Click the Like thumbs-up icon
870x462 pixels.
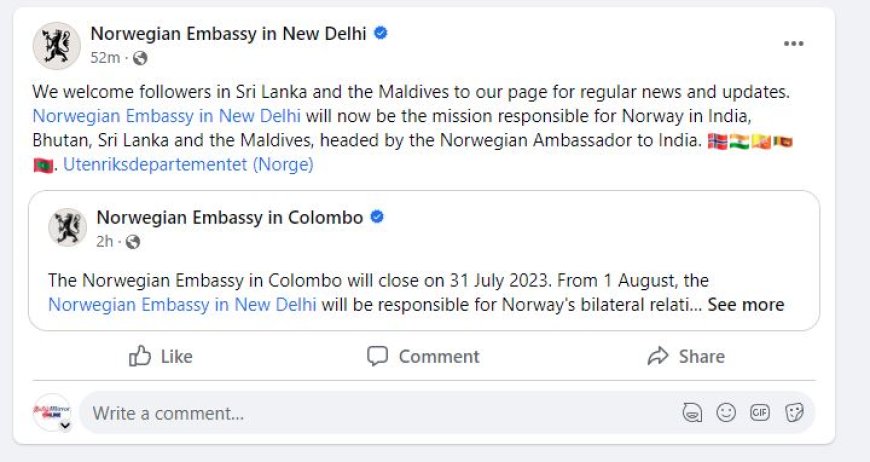(x=141, y=356)
